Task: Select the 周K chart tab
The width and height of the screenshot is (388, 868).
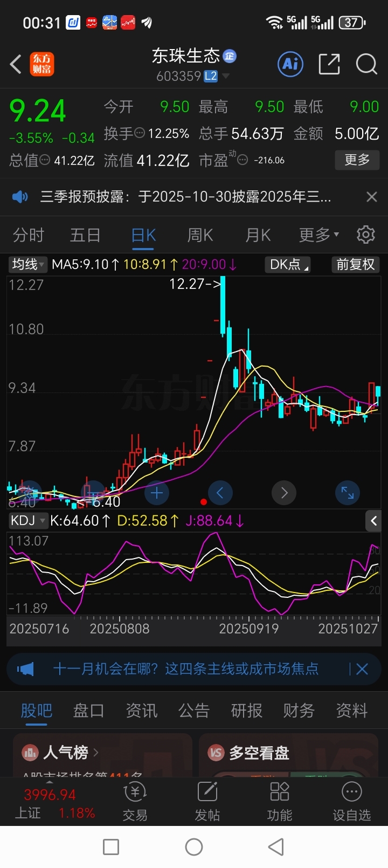Action: (200, 235)
